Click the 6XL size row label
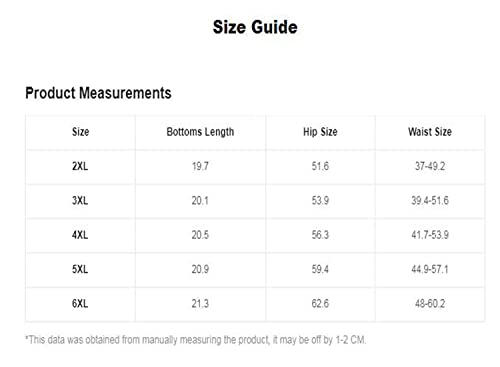This screenshot has width=500, height=367. pyautogui.click(x=80, y=303)
